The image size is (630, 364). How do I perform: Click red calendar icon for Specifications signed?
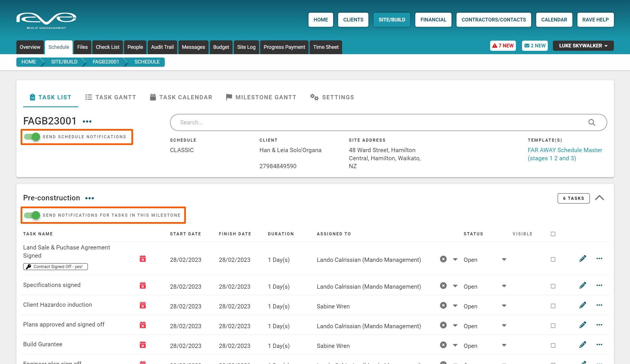pos(143,286)
